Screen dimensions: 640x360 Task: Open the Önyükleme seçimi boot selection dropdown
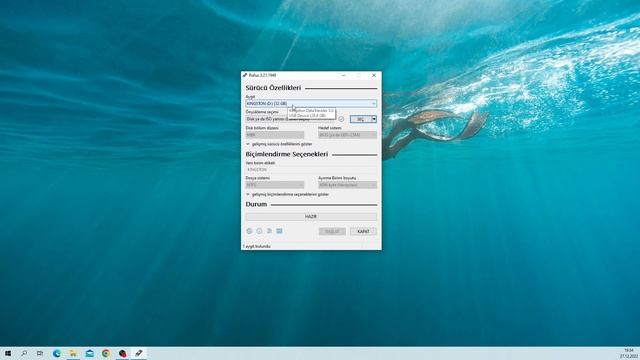[290, 119]
